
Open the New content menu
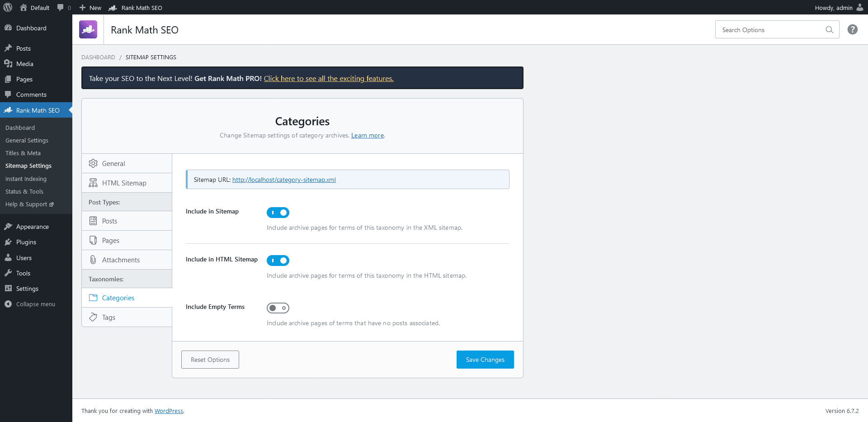click(x=90, y=8)
